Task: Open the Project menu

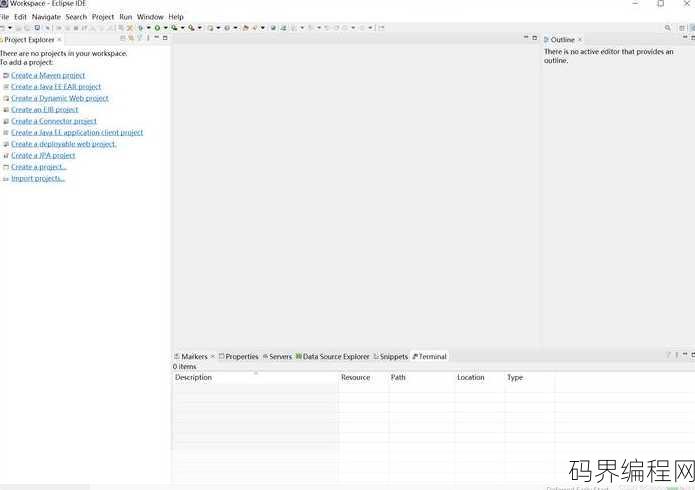Action: click(x=103, y=17)
